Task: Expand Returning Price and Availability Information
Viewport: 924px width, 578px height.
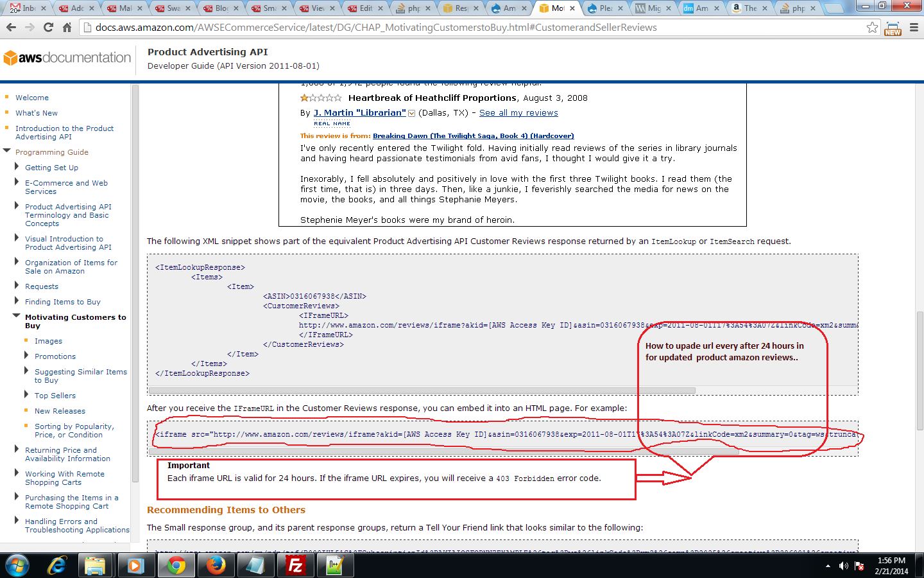Action: click(17, 450)
